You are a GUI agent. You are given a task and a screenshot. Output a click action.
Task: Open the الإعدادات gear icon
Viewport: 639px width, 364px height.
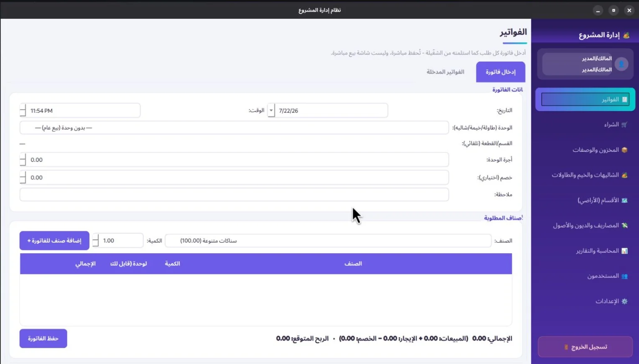(624, 301)
